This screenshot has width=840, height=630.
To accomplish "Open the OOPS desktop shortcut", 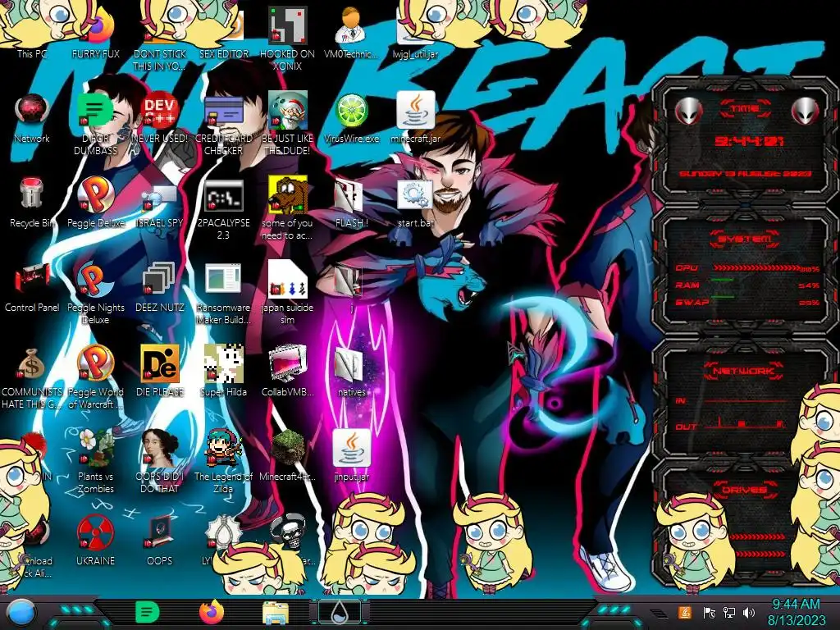I will [x=160, y=533].
